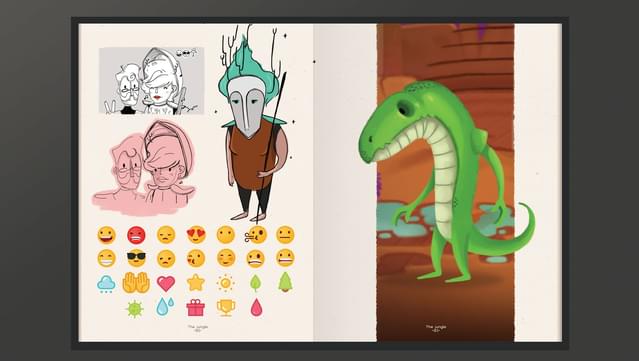Screen dimensions: 639x361
Task: Open the pink-toned sketch of two faces
Action: [144, 167]
